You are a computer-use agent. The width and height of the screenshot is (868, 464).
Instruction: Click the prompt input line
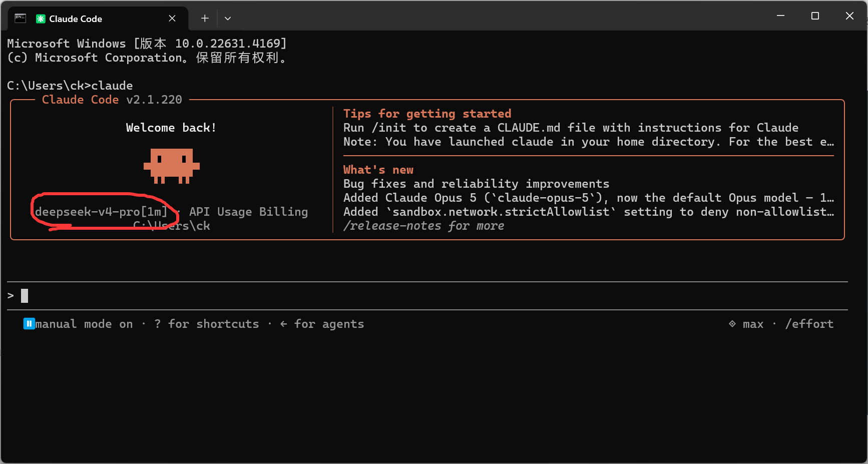pos(427,296)
